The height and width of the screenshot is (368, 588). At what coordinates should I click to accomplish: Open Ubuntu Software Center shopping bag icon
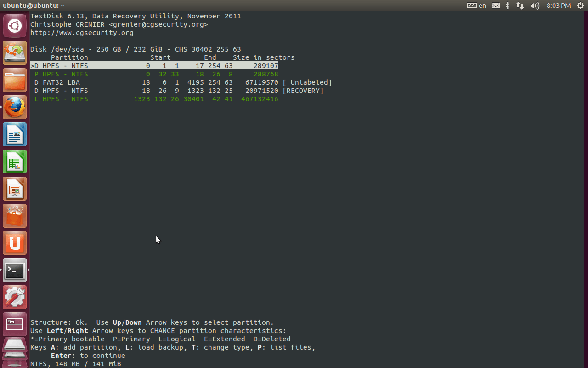[15, 216]
